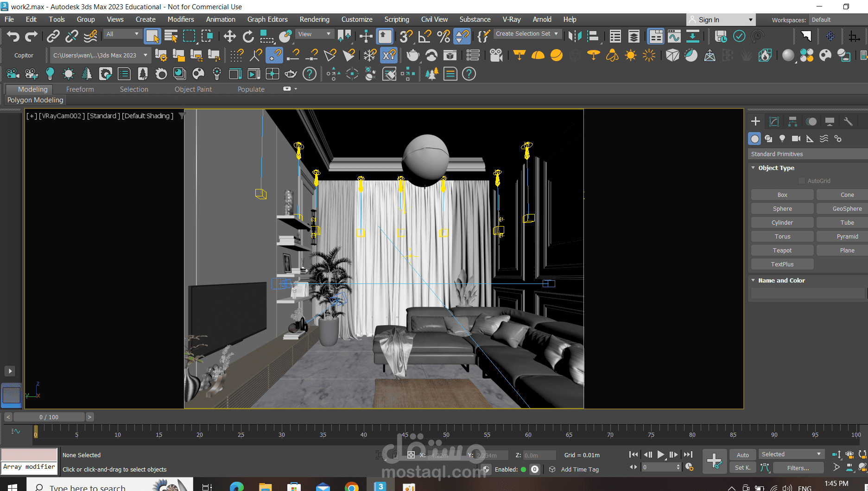The image size is (868, 491).
Task: Open the Utilities panel wrench icon
Action: click(848, 121)
